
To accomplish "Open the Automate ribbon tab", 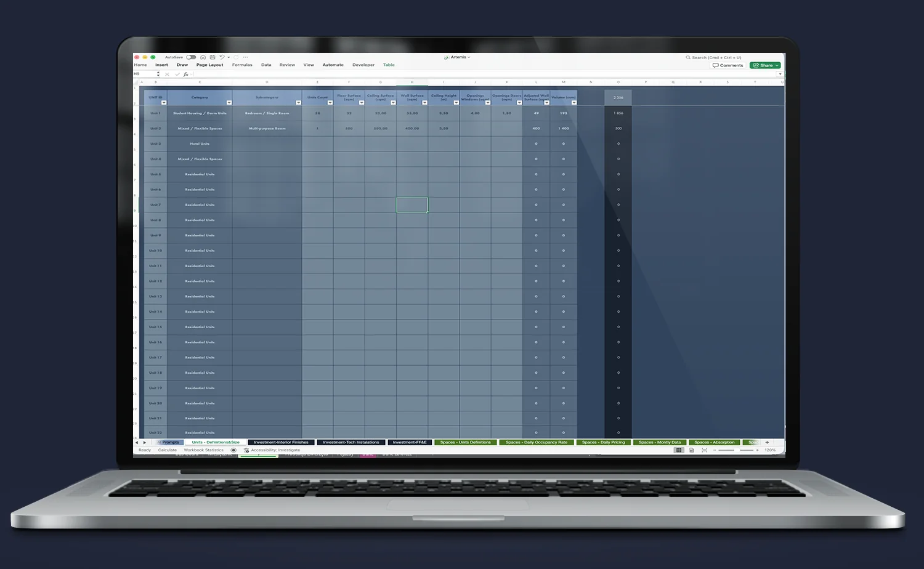I will (333, 65).
